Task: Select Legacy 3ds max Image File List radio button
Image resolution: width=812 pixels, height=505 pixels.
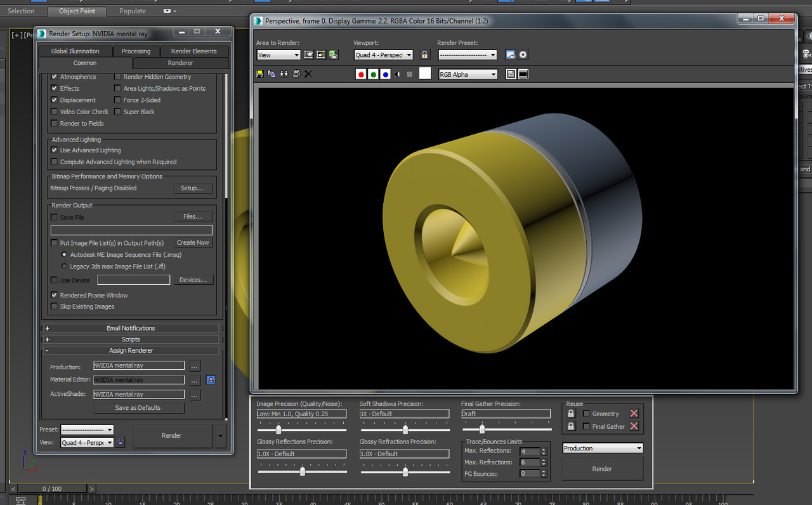Action: click(64, 266)
